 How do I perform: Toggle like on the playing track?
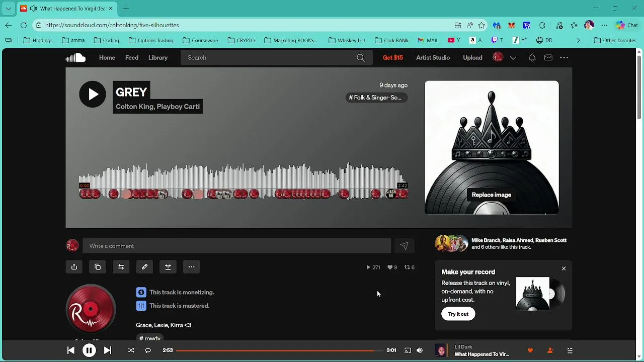530,350
